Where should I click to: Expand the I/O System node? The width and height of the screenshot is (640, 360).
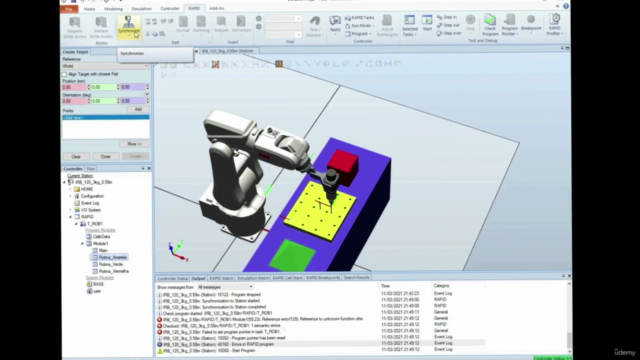pos(71,210)
